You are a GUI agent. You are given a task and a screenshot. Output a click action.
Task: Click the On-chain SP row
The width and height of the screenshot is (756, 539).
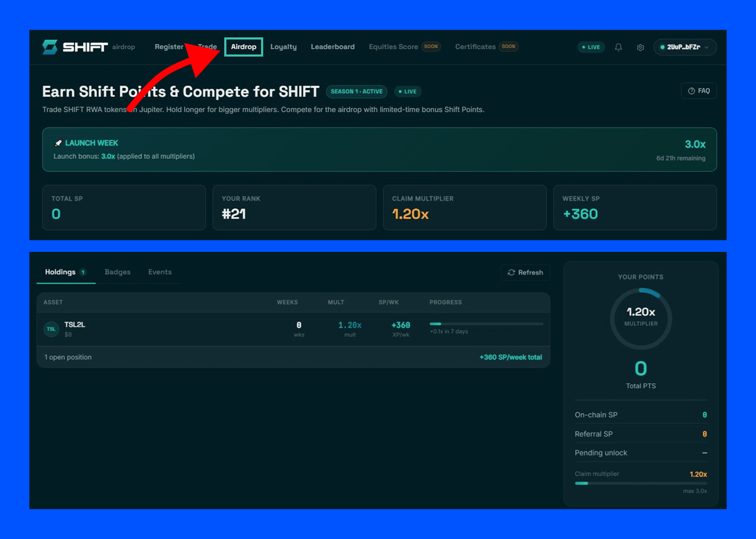tap(641, 415)
